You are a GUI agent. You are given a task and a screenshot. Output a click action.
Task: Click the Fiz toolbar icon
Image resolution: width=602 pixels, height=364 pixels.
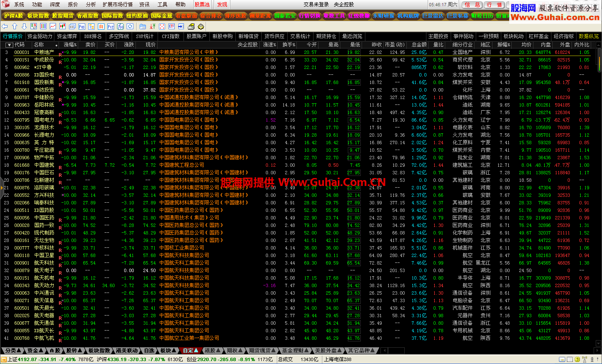(111, 26)
